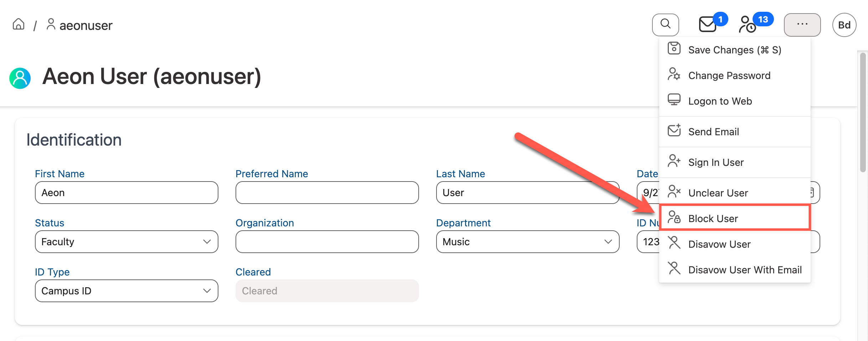Viewport: 868px width, 341px height.
Task: Click the three-dot more actions button
Action: tap(802, 25)
